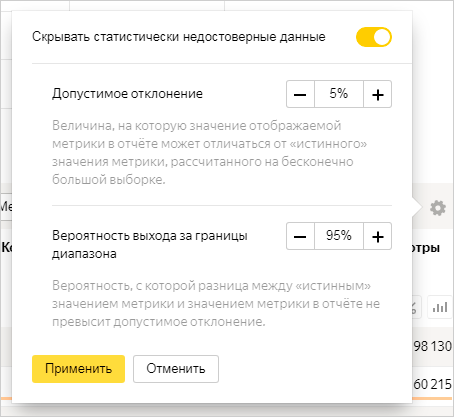Decrease the Допустимое отклонение value with minus
Viewport: 454px width, 417px height.
[x=300, y=94]
